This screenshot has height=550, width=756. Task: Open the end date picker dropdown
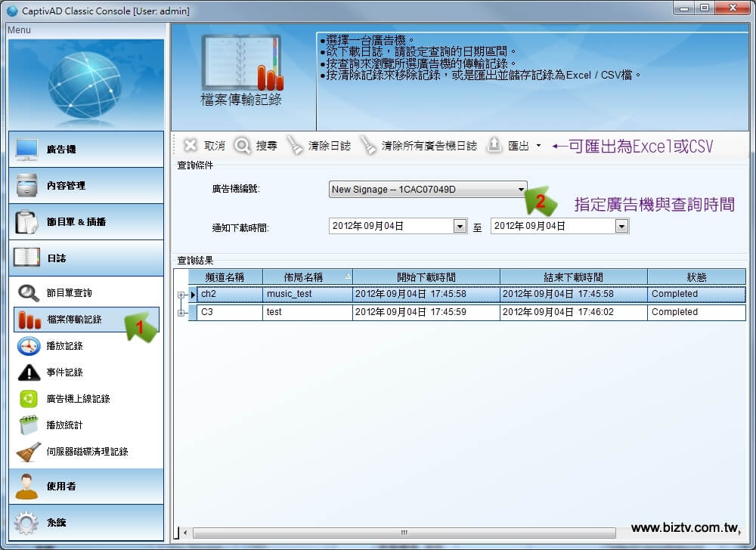(x=621, y=226)
